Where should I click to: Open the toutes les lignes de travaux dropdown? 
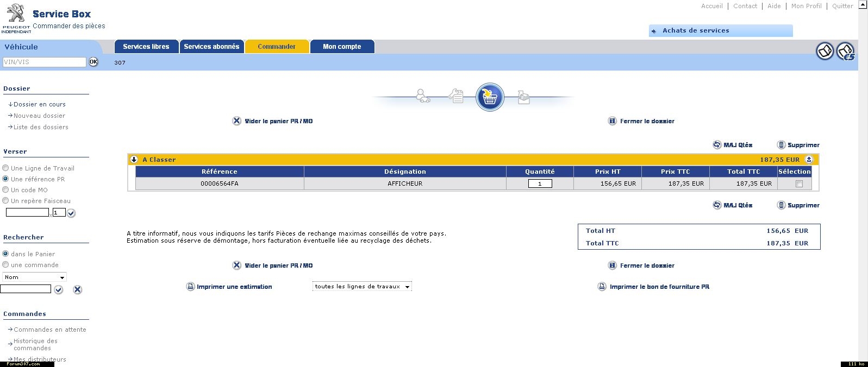[x=362, y=287]
